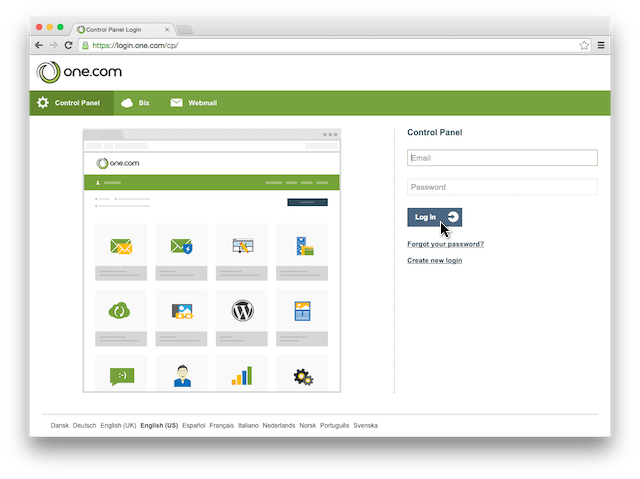
Task: Switch to the Webmail tab
Action: tap(193, 103)
